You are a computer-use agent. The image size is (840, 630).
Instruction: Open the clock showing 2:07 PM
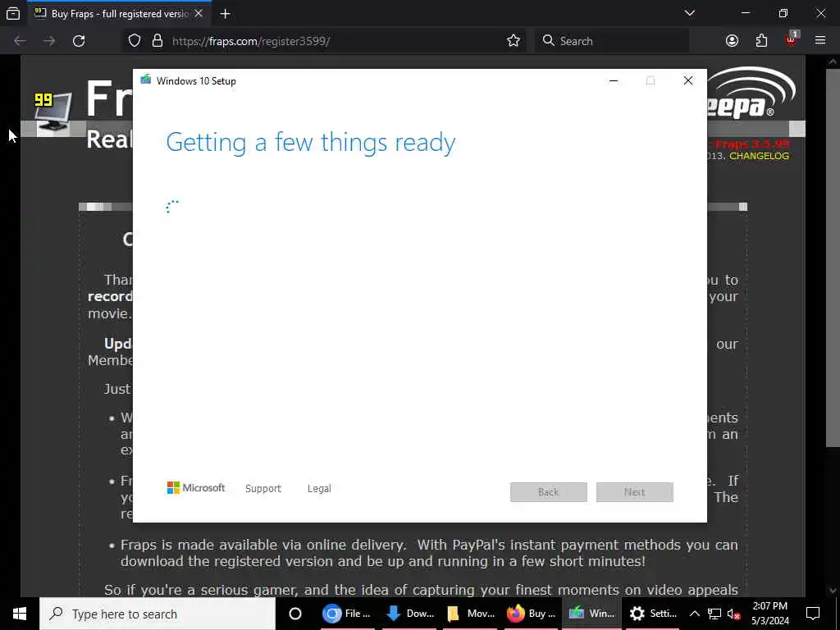tap(769, 614)
